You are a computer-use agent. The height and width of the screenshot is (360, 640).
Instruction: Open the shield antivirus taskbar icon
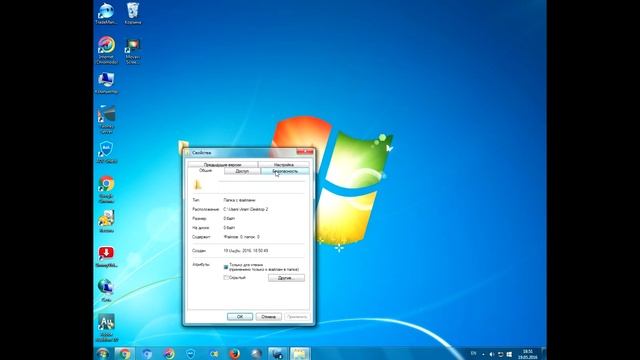pos(191,354)
